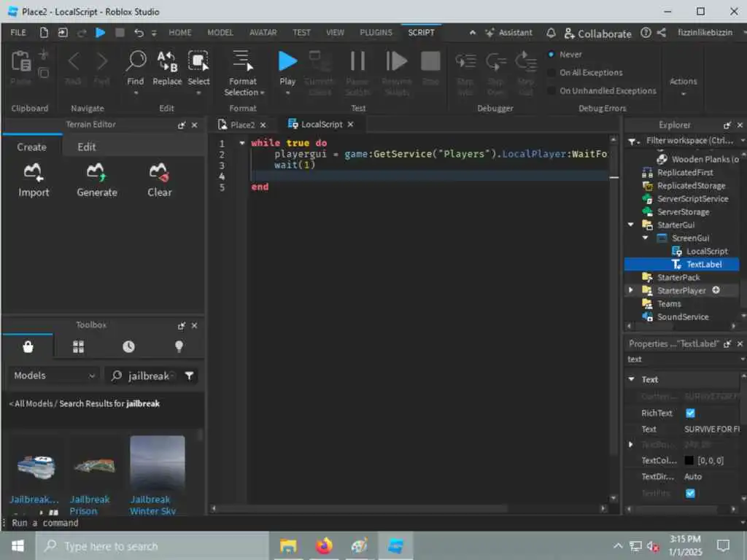Switch to Terrain Editor Edit tab
This screenshot has width=747, height=560.
pyautogui.click(x=87, y=147)
